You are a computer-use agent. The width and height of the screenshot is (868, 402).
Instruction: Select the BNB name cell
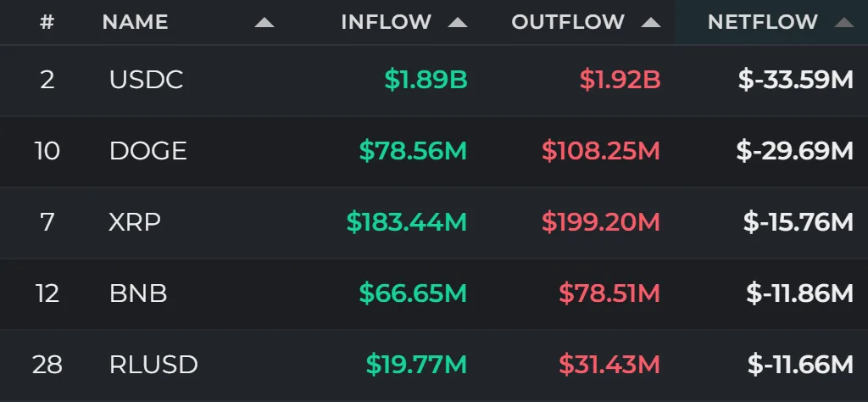138,293
